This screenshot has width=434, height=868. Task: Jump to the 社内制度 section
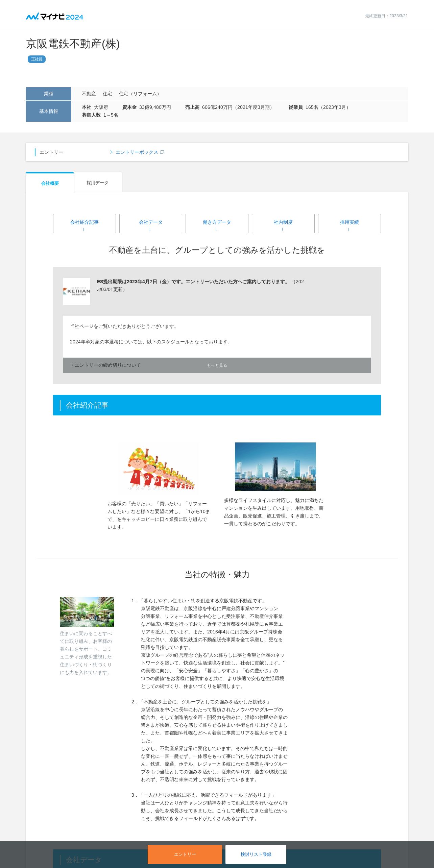pos(283,223)
